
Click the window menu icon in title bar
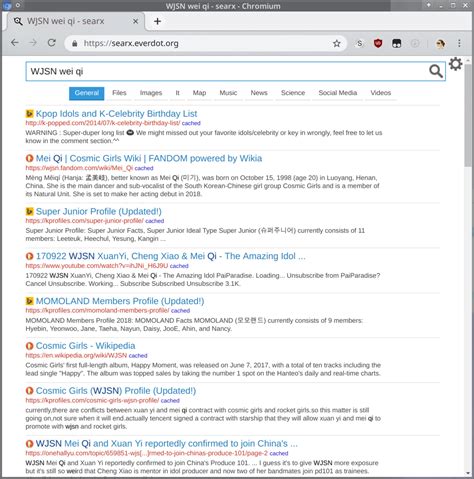click(7, 5)
